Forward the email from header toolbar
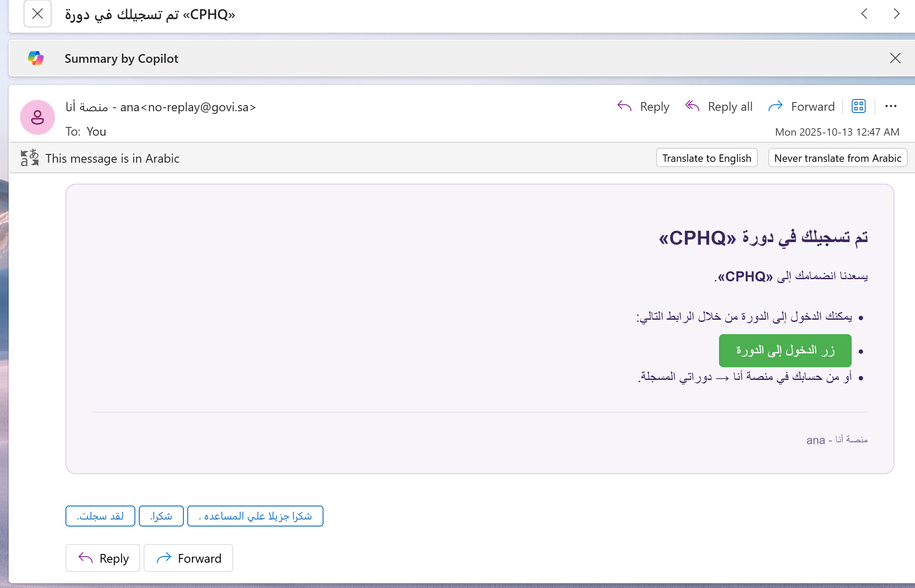915x588 pixels. tap(801, 106)
